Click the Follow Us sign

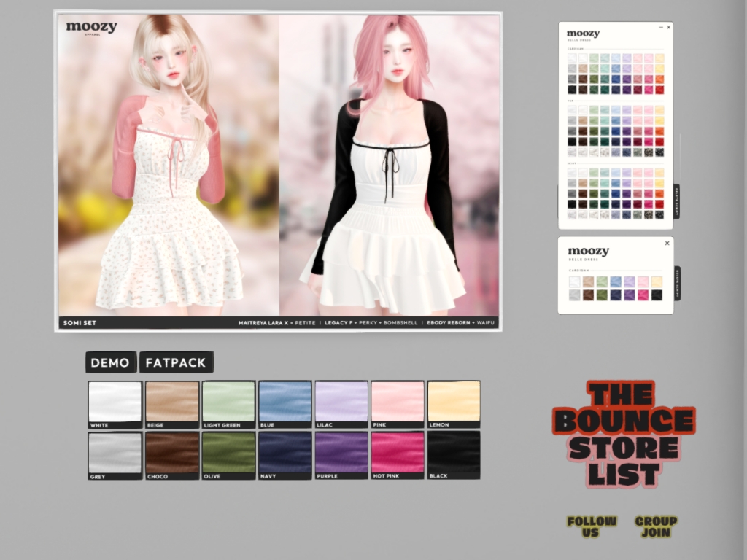pos(591,526)
